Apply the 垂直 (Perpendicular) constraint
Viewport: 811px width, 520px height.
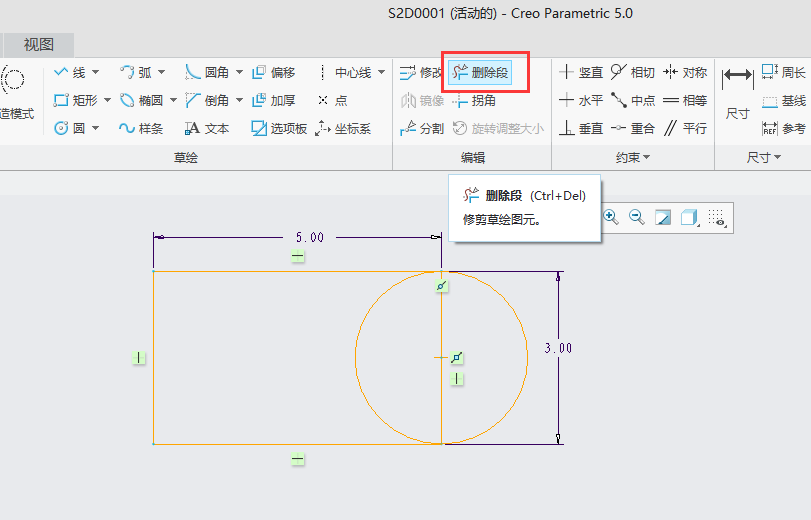[x=581, y=128]
